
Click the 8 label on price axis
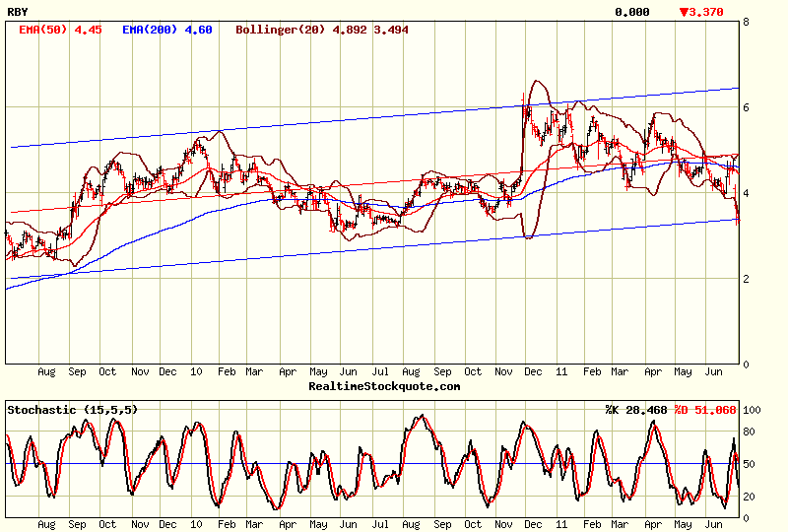(x=747, y=21)
